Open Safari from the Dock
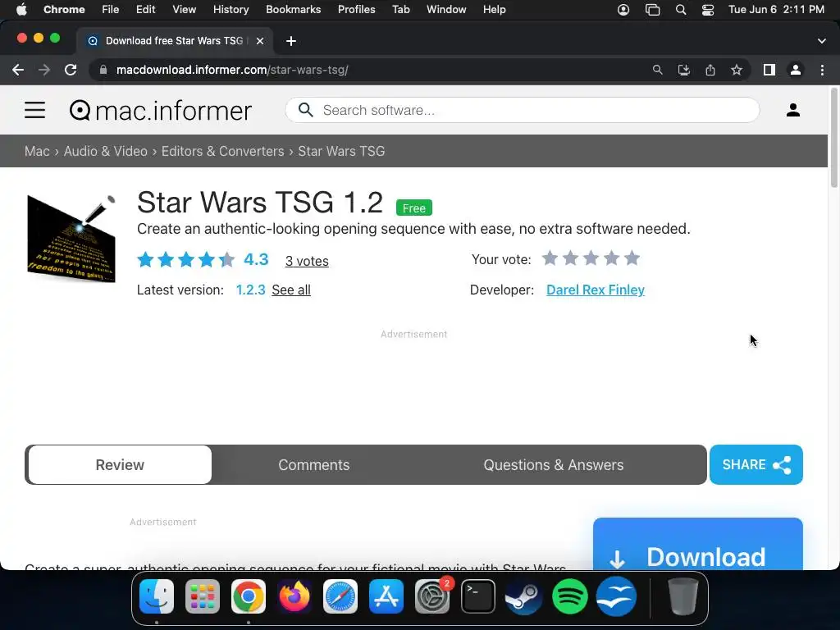Viewport: 840px width, 630px height. [x=340, y=596]
